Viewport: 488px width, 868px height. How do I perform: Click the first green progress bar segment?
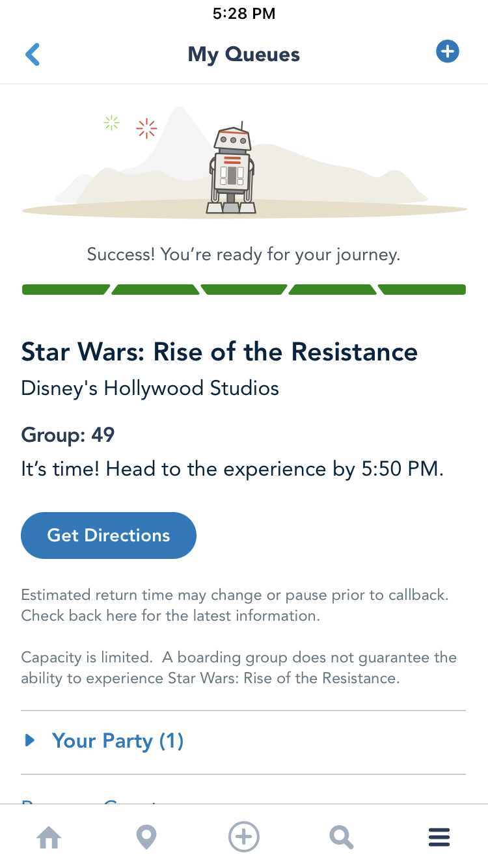(x=65, y=290)
